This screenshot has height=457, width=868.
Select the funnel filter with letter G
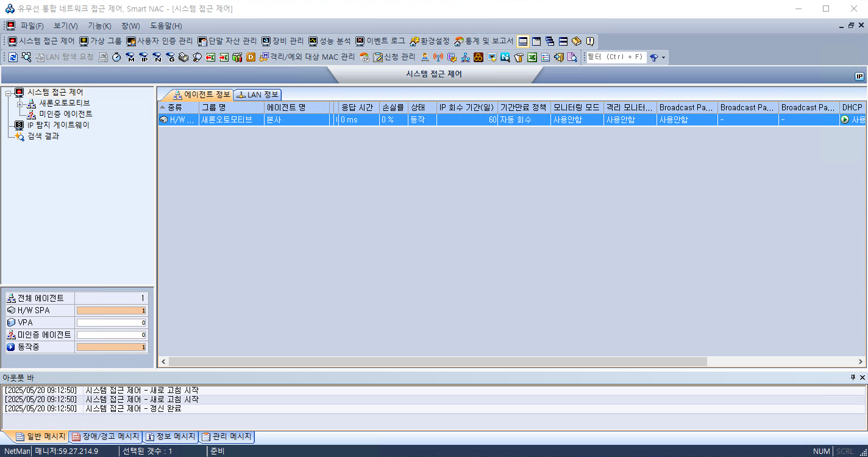click(170, 57)
